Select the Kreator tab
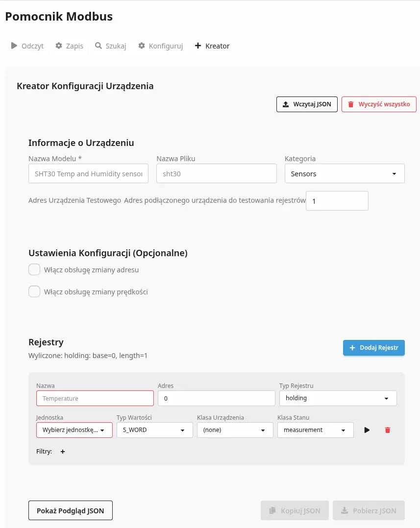The height and width of the screenshot is (528, 420). (x=212, y=46)
